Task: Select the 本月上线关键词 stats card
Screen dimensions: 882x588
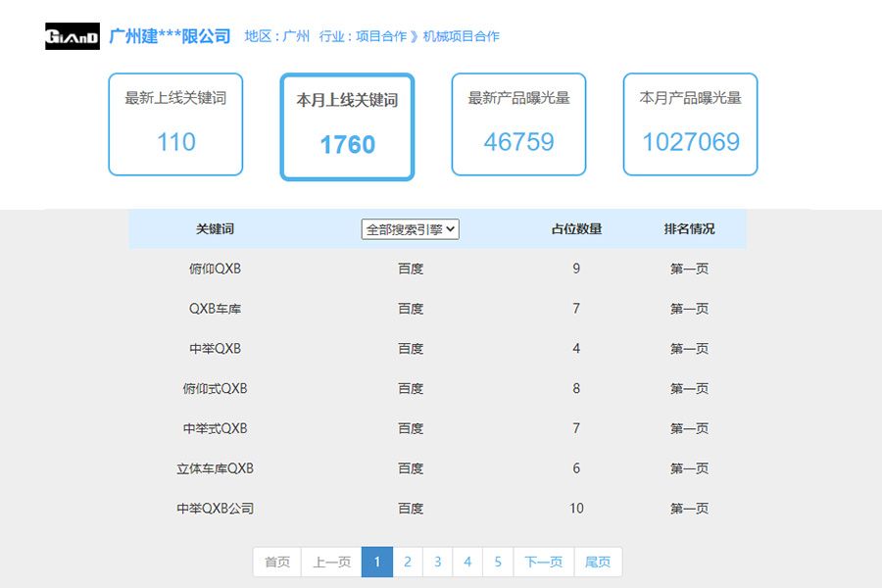Action: pyautogui.click(x=347, y=123)
